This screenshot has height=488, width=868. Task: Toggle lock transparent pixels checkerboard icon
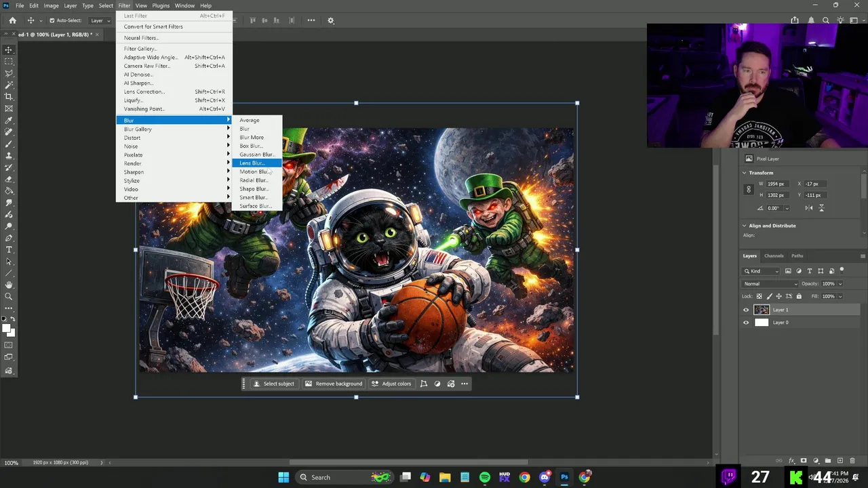(759, 296)
